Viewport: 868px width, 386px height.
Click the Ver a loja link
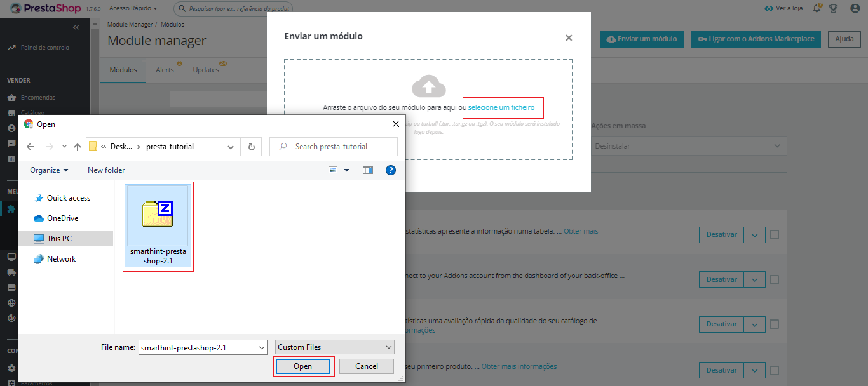(x=785, y=8)
